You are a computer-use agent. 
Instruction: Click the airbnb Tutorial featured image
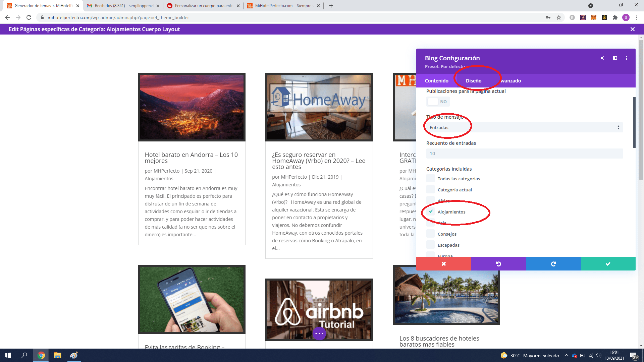coord(319,309)
